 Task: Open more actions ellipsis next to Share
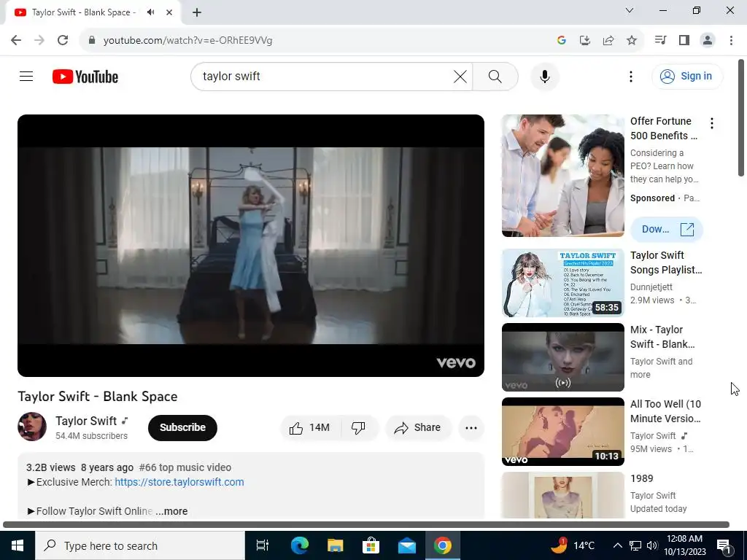click(471, 427)
